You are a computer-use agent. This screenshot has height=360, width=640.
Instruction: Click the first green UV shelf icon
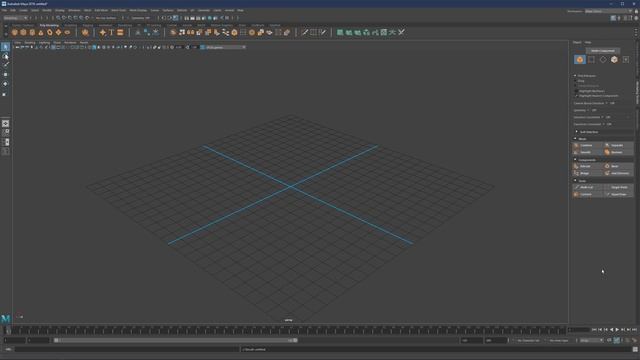coord(340,32)
